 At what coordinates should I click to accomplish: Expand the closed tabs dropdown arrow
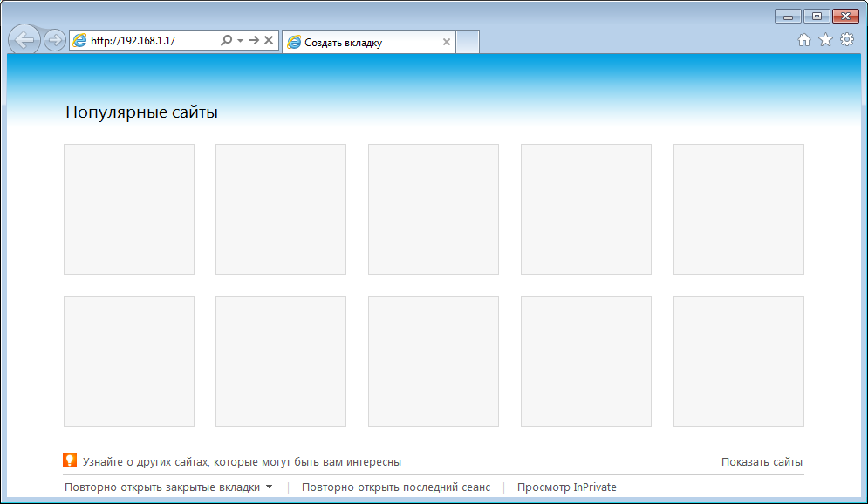[269, 487]
